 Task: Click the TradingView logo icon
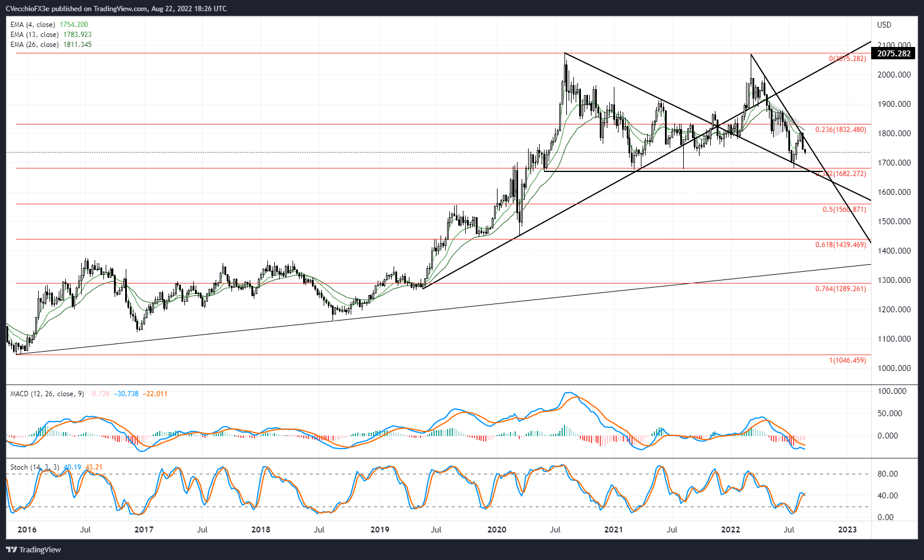pos(11,550)
